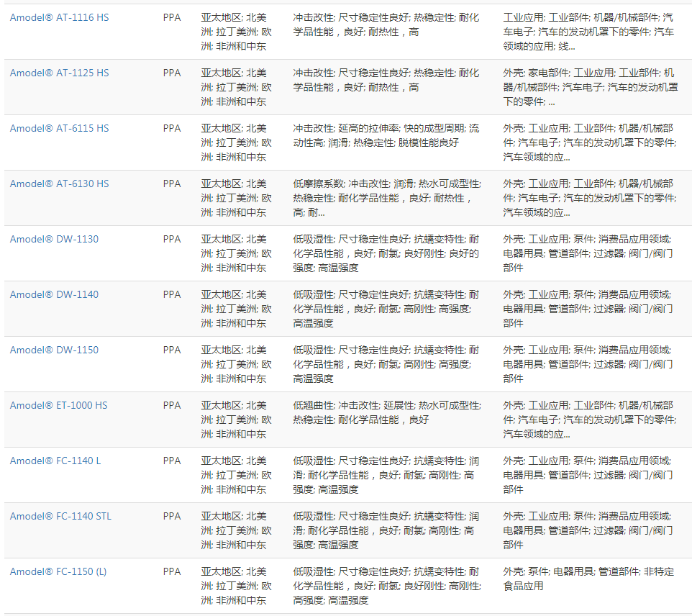Screen dimensions: 692x616
Task: Click the region text in ET-1000 HS row
Action: coord(237,420)
